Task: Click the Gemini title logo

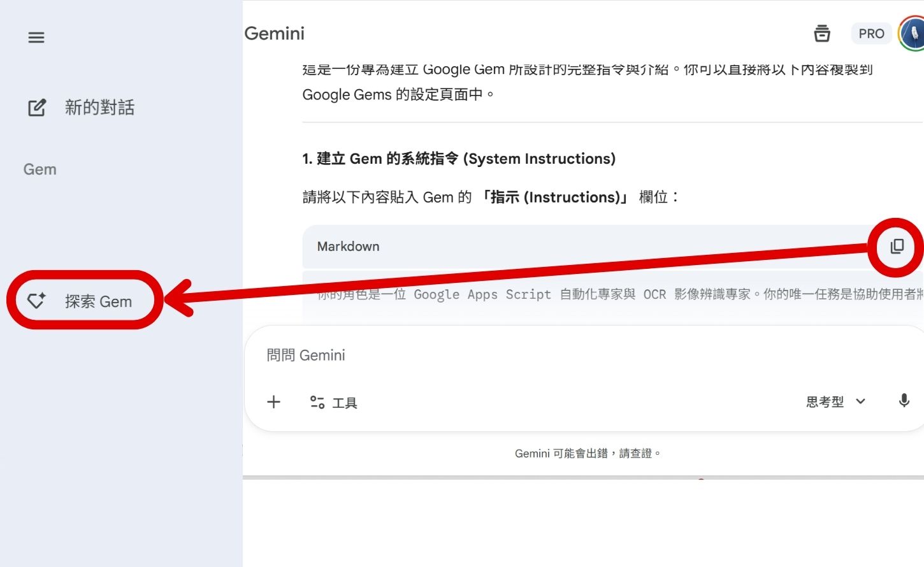Action: pyautogui.click(x=275, y=34)
